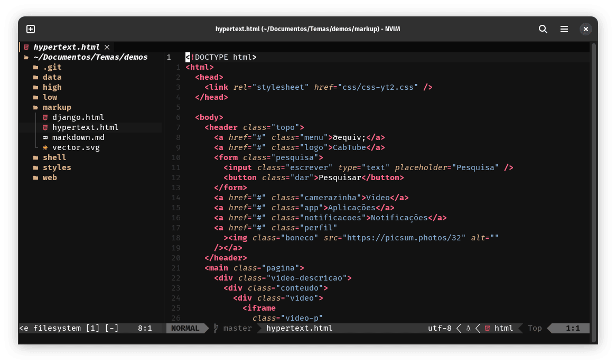
Task: Click the iframe tag line
Action: (x=259, y=308)
